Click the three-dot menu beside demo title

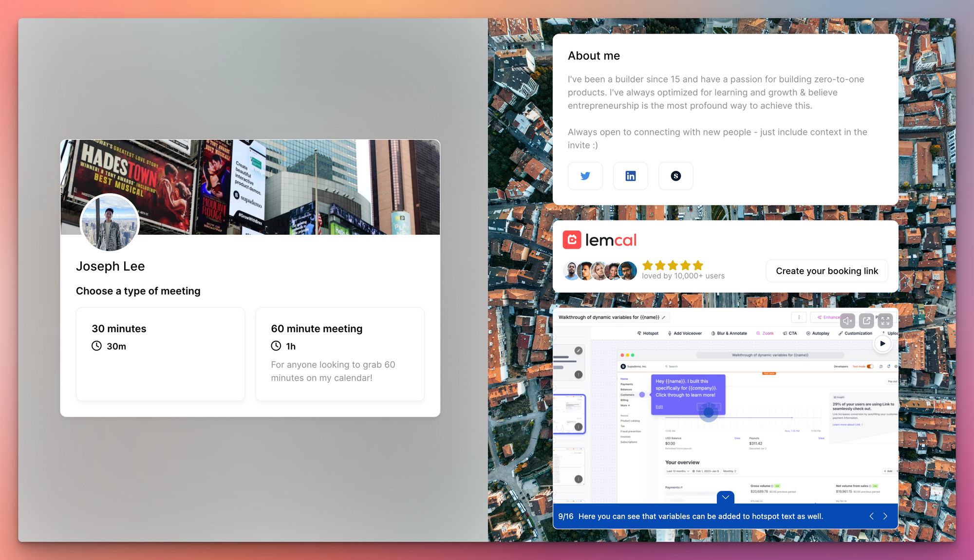click(x=799, y=317)
